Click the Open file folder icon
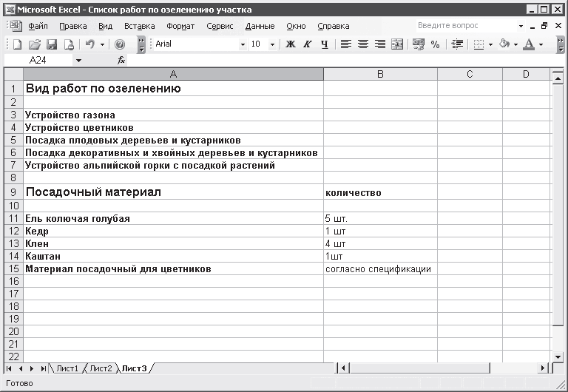The height and width of the screenshot is (392, 568). 35,44
